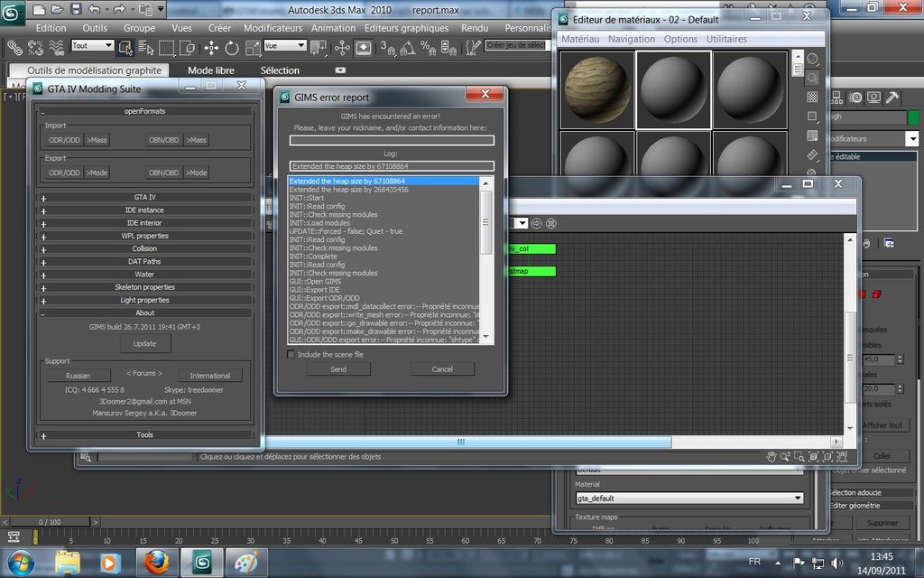Click the Unlink Selection tool
The image size is (924, 578).
pyautogui.click(x=35, y=48)
